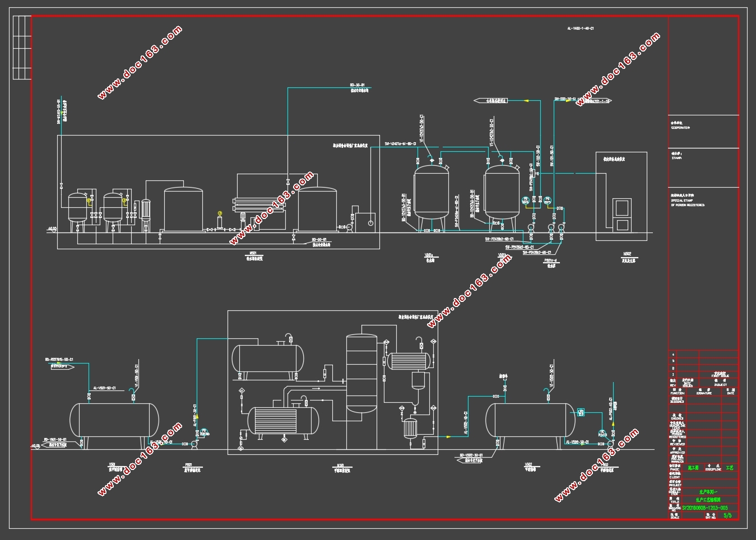Click the striped heat exchanger vessel in M301
756x540 pixels.
(x=283, y=421)
